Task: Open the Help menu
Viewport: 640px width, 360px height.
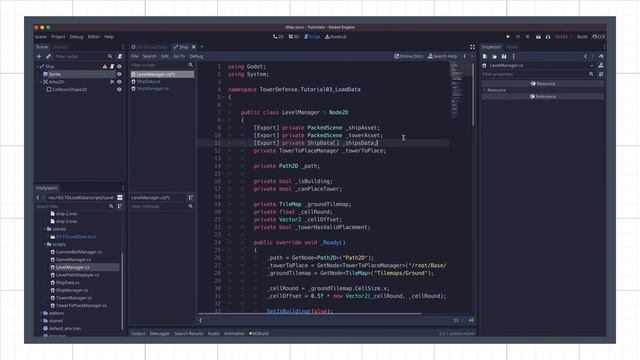Action: pos(109,37)
